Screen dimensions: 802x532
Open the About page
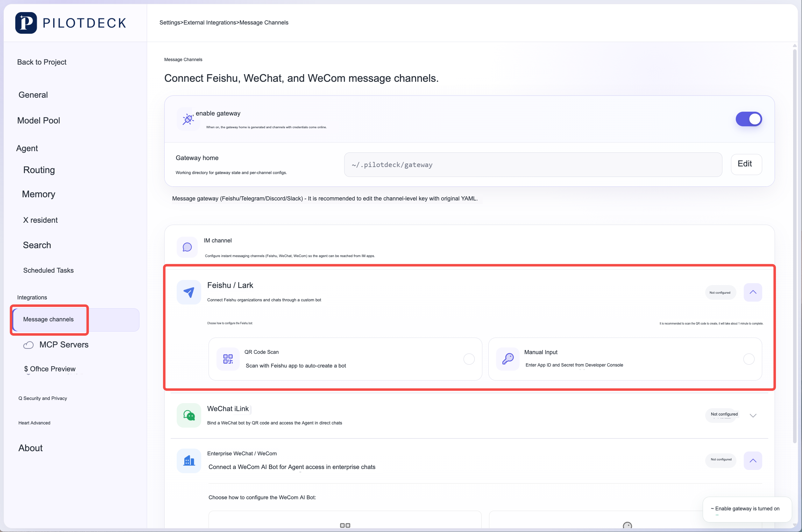30,448
